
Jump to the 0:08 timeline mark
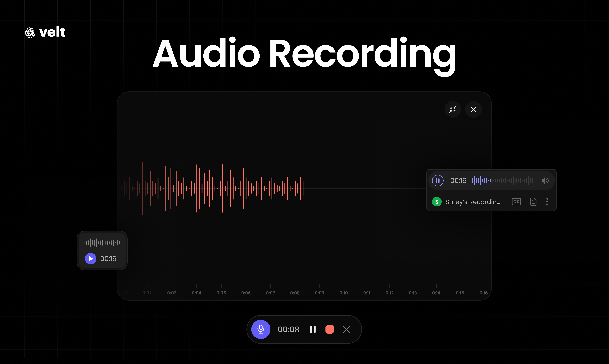[x=295, y=293]
